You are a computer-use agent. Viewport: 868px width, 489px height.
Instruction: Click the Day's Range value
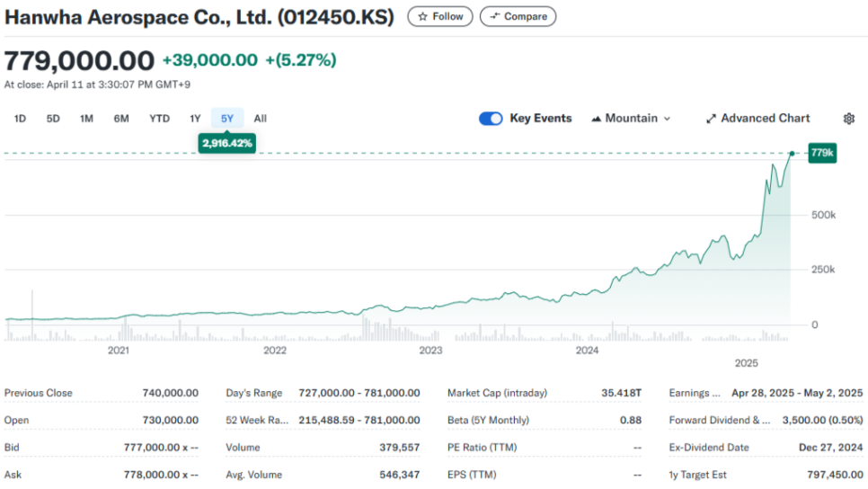359,393
